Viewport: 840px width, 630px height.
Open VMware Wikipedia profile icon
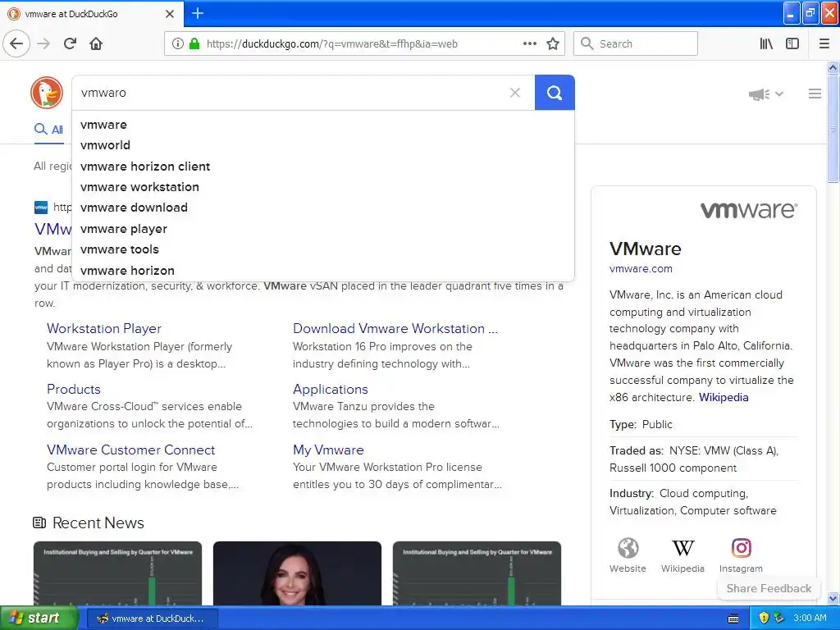[x=682, y=548]
